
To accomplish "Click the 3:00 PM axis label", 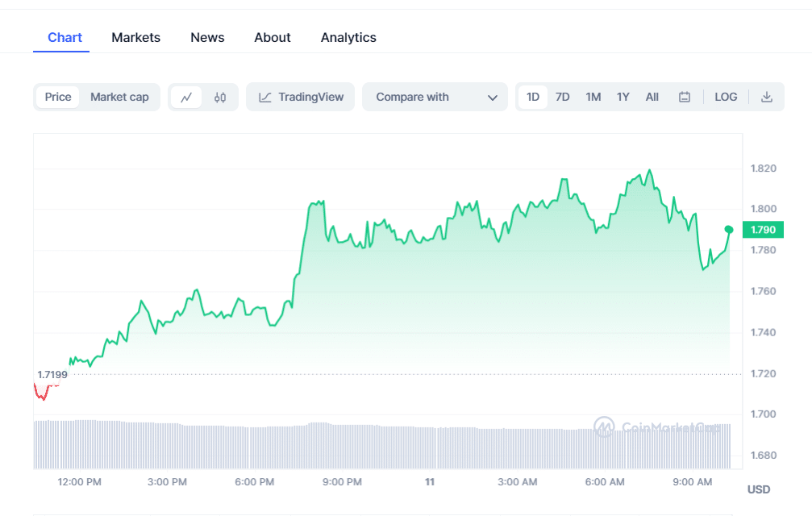I will tap(167, 482).
